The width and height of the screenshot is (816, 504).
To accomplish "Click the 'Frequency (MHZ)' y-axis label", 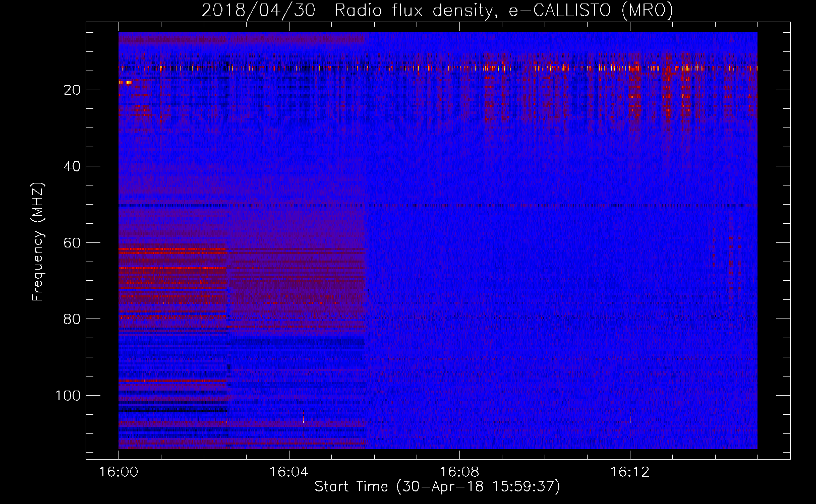I will click(38, 242).
